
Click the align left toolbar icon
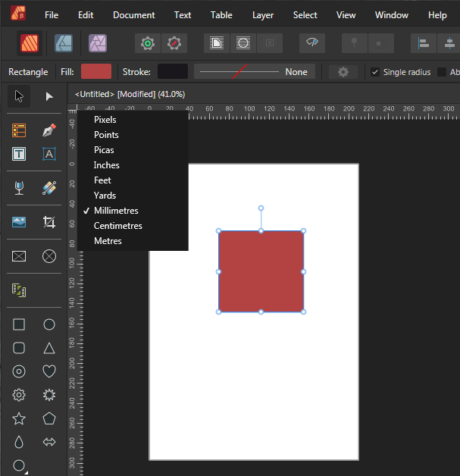pyautogui.click(x=424, y=43)
